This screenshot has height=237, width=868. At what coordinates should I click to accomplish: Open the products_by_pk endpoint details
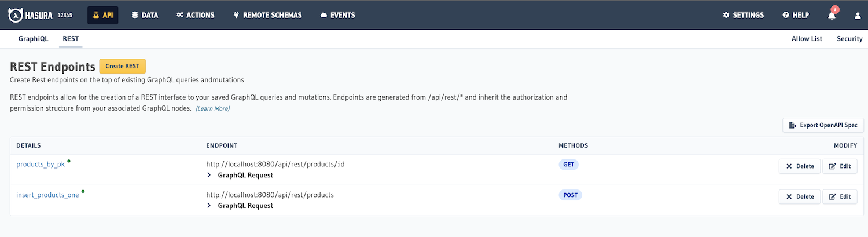(x=41, y=165)
